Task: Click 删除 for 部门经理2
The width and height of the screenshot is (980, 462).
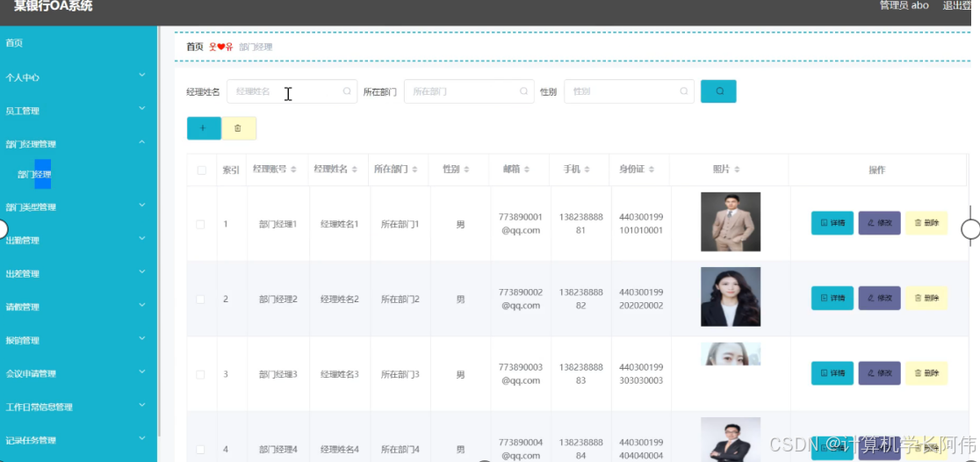Action: [926, 299]
